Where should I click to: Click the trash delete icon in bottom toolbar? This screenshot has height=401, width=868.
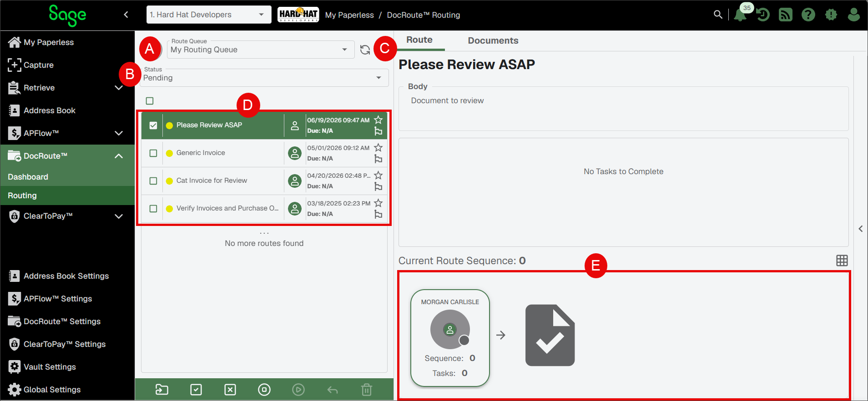[367, 390]
